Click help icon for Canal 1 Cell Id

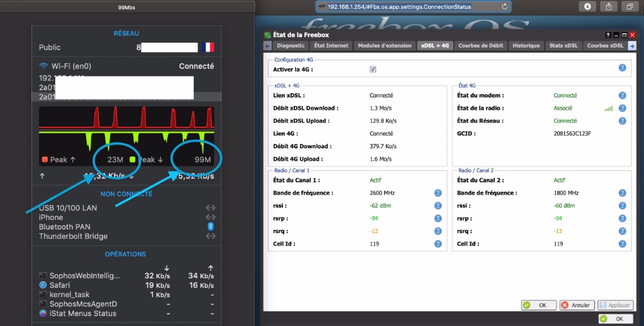click(438, 244)
